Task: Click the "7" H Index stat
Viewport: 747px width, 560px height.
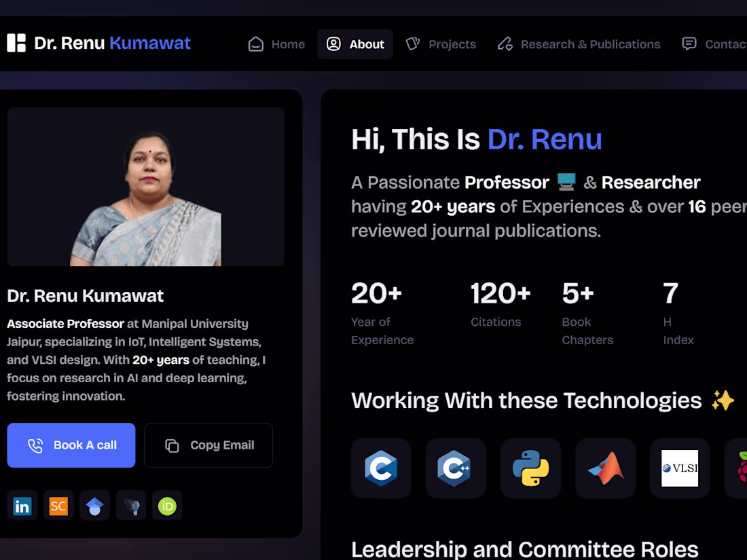Action: [x=671, y=293]
